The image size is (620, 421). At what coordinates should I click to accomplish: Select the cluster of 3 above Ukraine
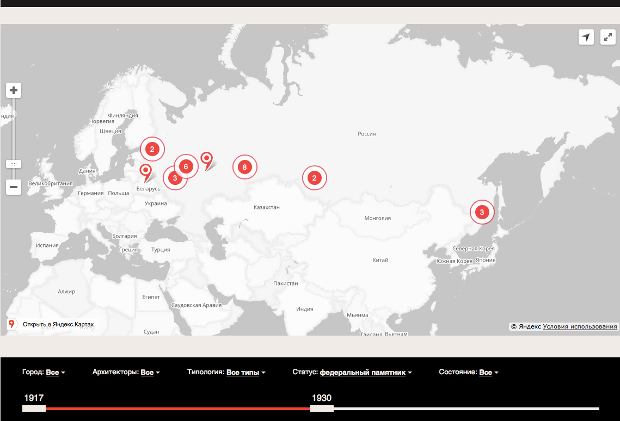pyautogui.click(x=175, y=178)
